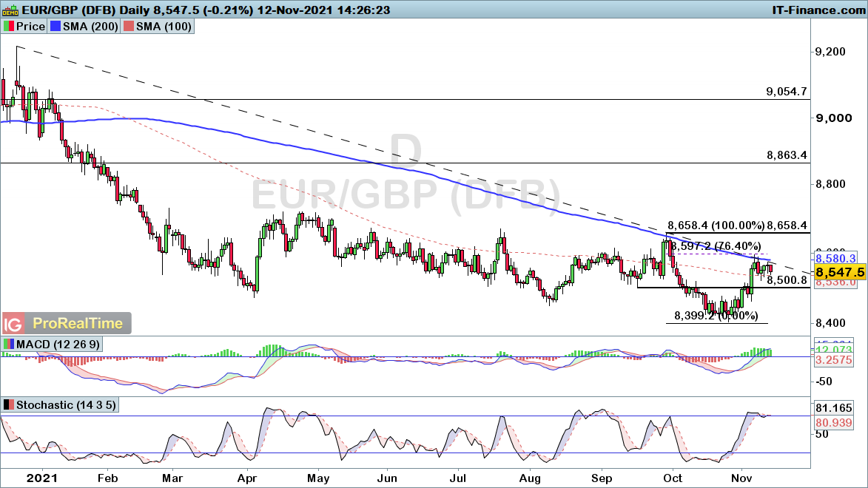
Task: Open the Price legend label
Action: click(x=30, y=26)
